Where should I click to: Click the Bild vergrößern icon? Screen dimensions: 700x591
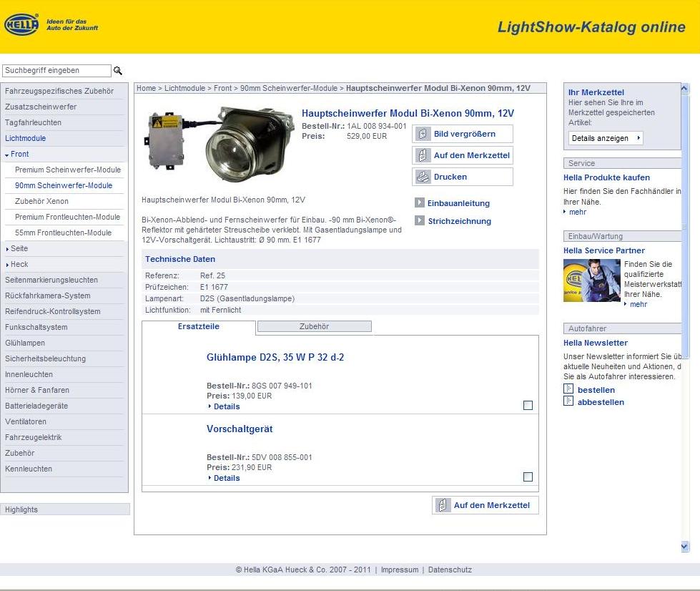(423, 134)
